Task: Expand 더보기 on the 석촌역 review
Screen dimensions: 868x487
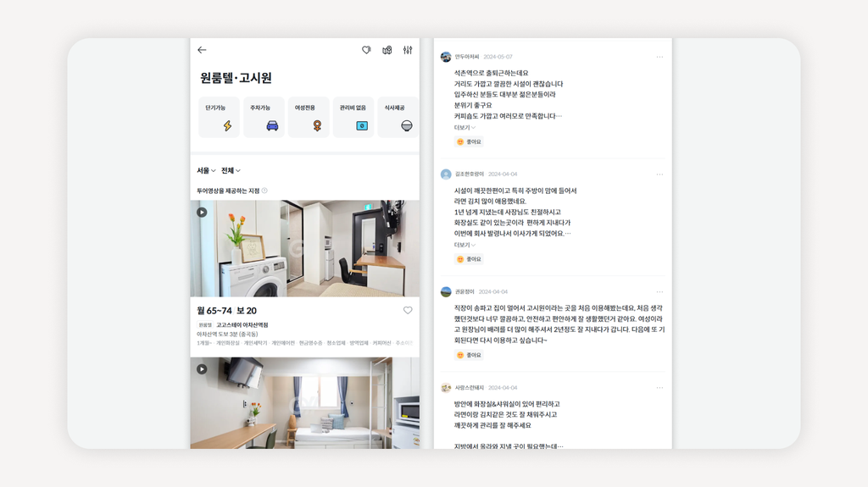Action: pos(465,127)
